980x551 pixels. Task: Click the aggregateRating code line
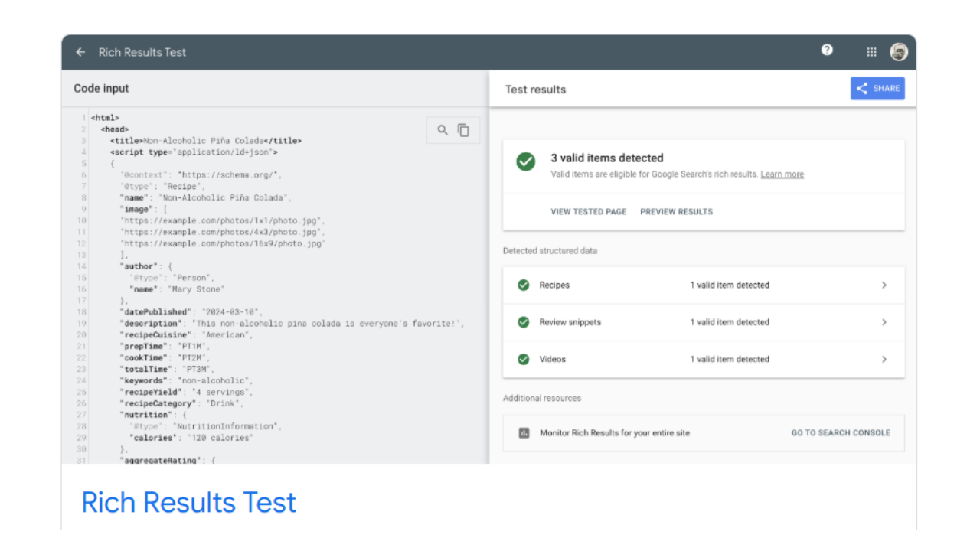(167, 460)
